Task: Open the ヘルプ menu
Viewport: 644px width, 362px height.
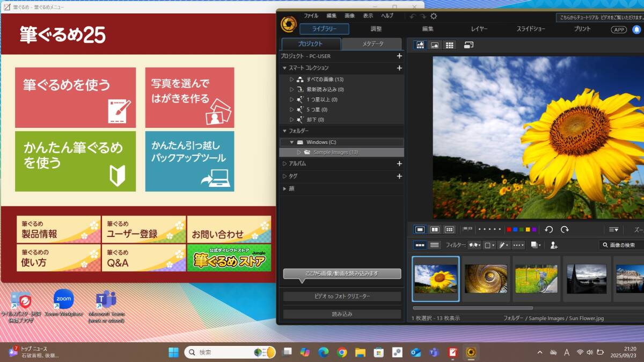Action: pos(387,16)
